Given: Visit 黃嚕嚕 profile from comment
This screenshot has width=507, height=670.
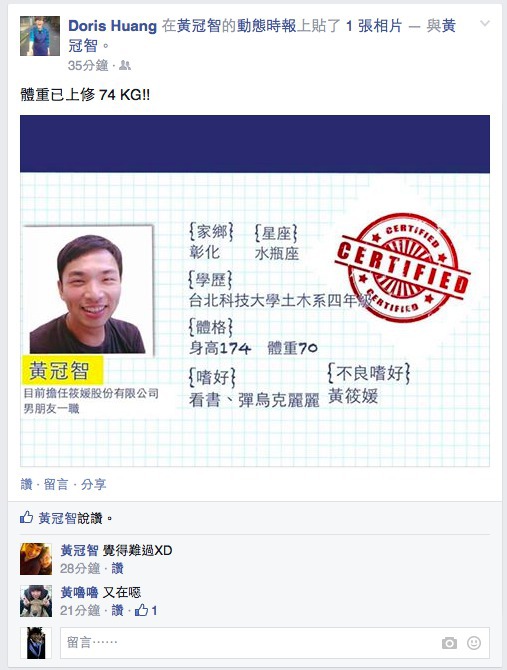Looking at the screenshot, I should click(x=79, y=592).
